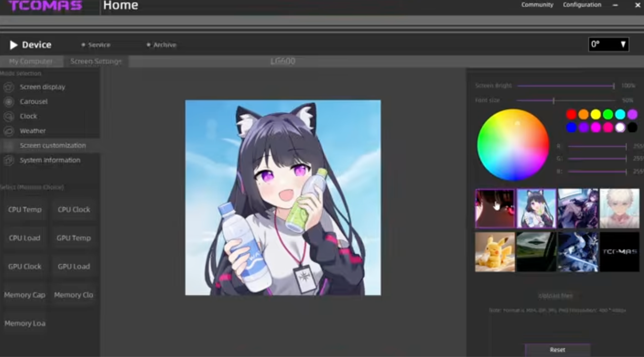Go to the Home title

(x=121, y=5)
